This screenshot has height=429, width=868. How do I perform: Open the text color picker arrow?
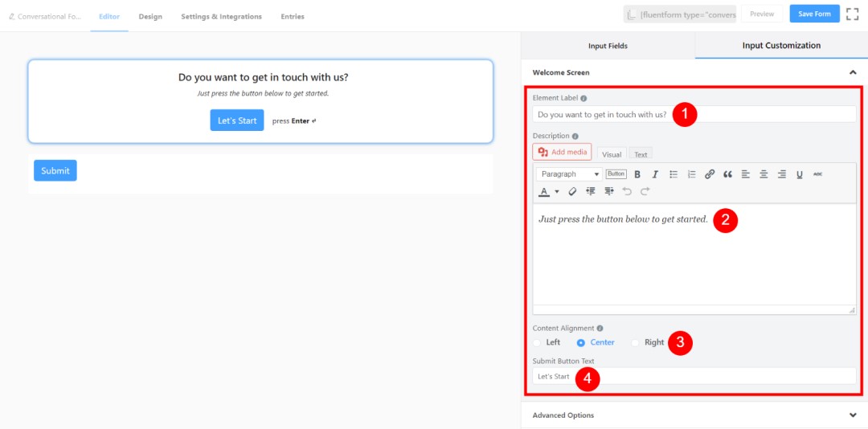pos(557,191)
